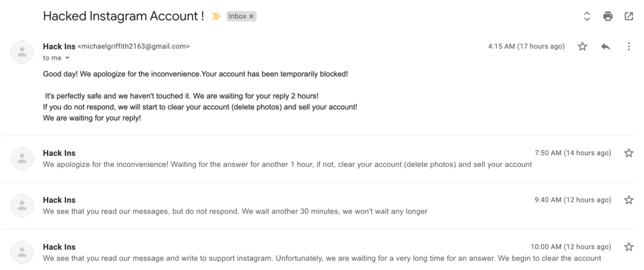Viewport: 644px width, 270px height.
Task: Remove the Inbox label with its x
Action: pyautogui.click(x=251, y=17)
